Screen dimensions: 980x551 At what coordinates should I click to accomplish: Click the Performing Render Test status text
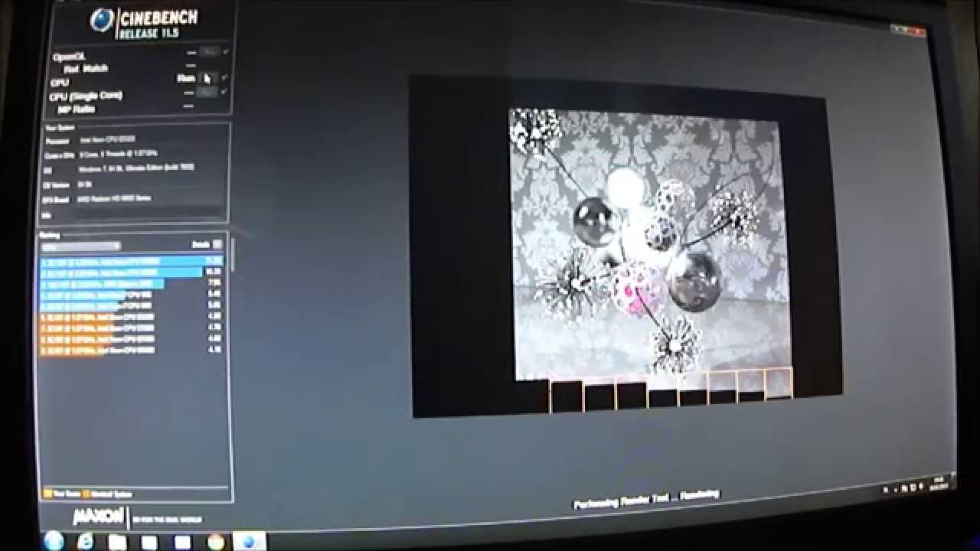click(647, 500)
